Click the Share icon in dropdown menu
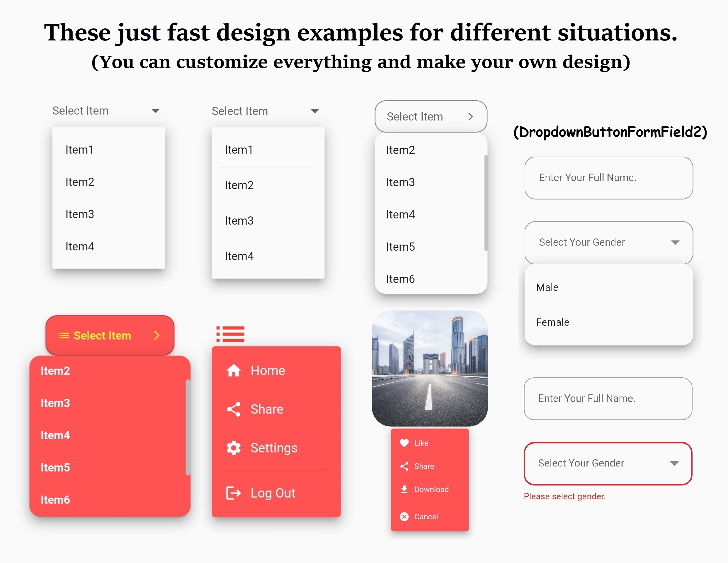Image resolution: width=728 pixels, height=563 pixels. coord(233,409)
